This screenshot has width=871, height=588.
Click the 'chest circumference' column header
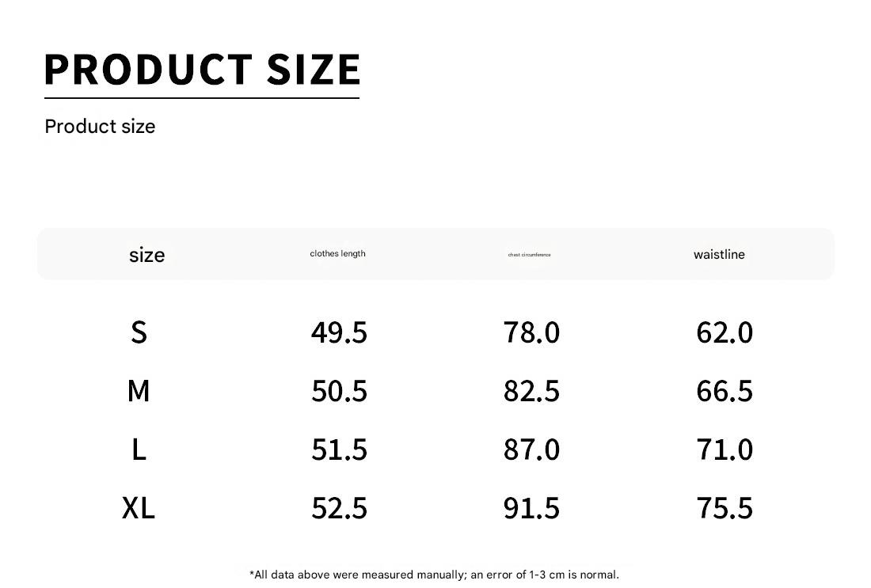529,255
